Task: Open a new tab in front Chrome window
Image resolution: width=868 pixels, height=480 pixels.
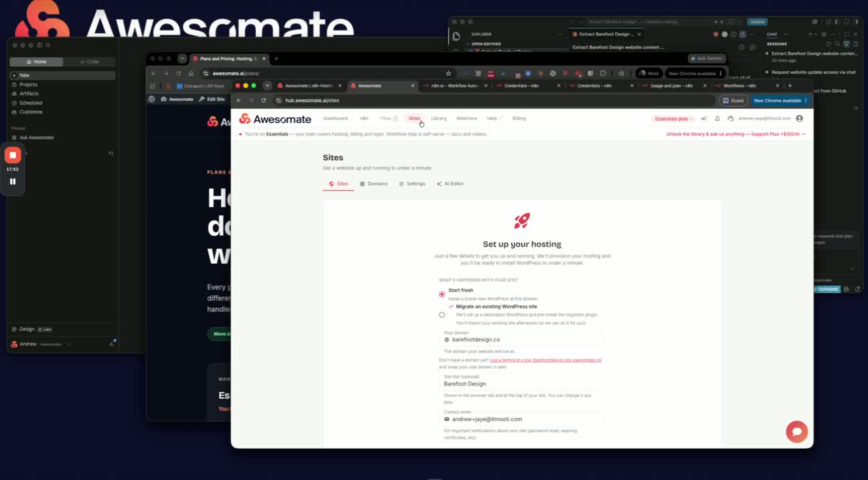Action: point(790,85)
